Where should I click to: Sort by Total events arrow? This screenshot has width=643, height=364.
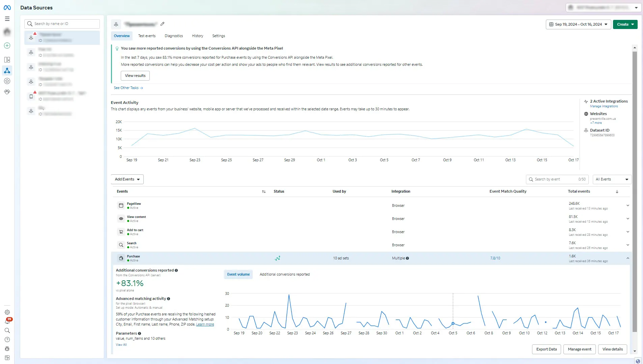coord(617,192)
